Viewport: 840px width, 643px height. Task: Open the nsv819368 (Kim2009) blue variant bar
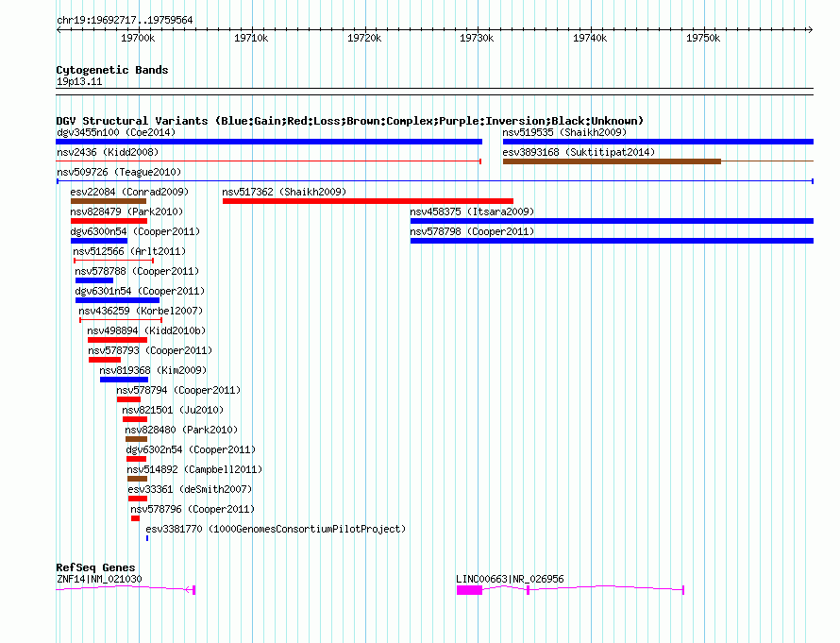tap(124, 380)
